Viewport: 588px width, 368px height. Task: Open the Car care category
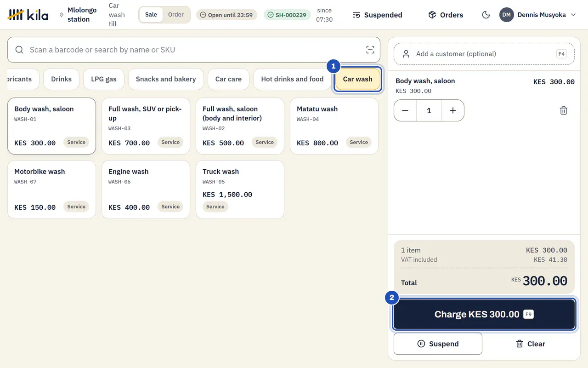point(228,79)
